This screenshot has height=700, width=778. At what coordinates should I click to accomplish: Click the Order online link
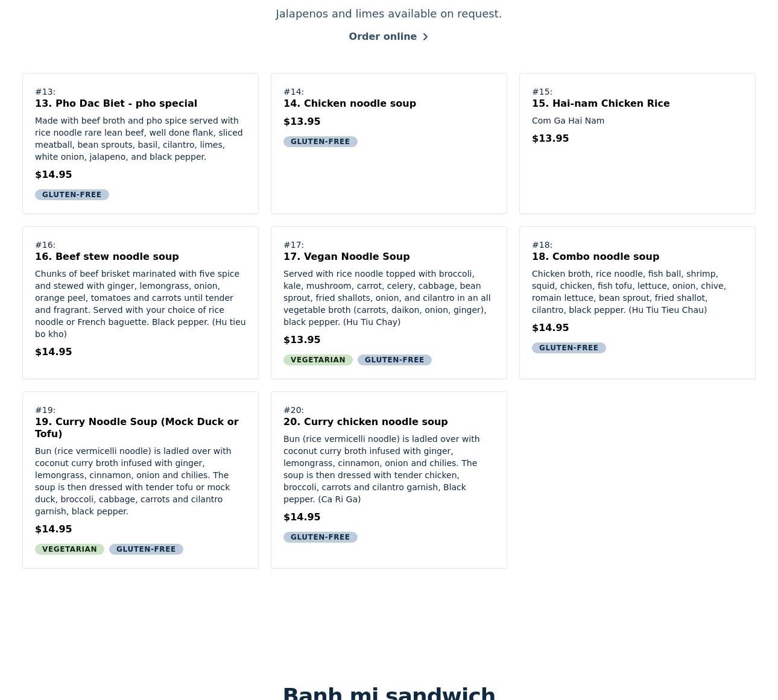coord(383,37)
